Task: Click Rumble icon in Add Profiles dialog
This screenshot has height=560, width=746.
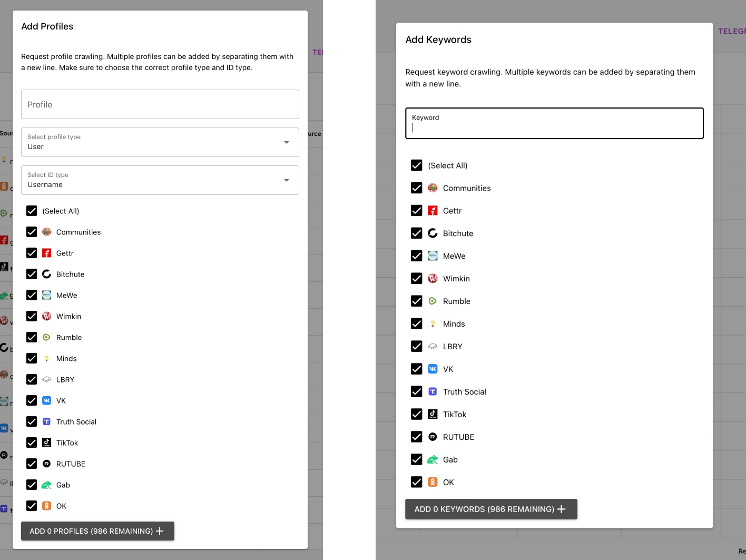Action: click(x=46, y=337)
